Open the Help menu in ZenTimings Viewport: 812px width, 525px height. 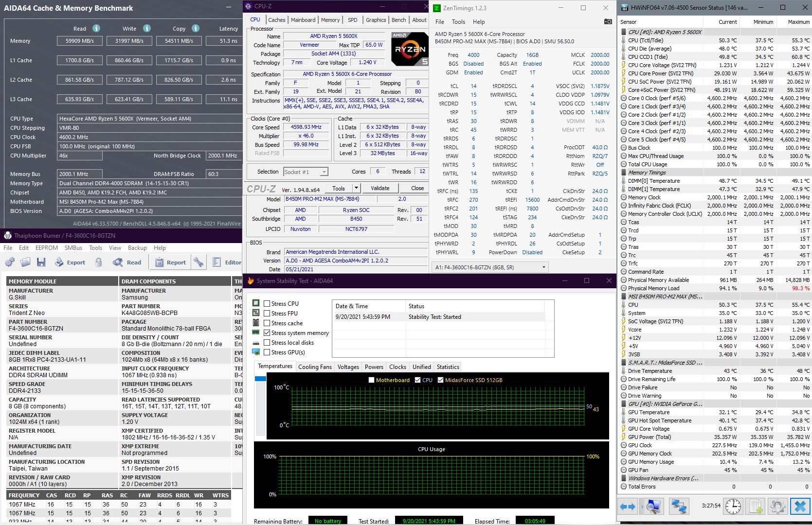[479, 22]
